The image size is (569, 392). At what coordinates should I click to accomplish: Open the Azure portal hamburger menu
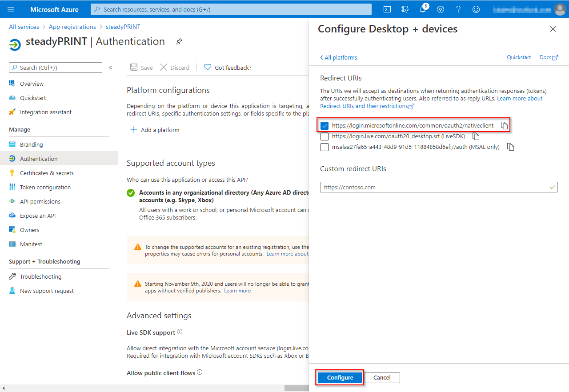coord(11,9)
